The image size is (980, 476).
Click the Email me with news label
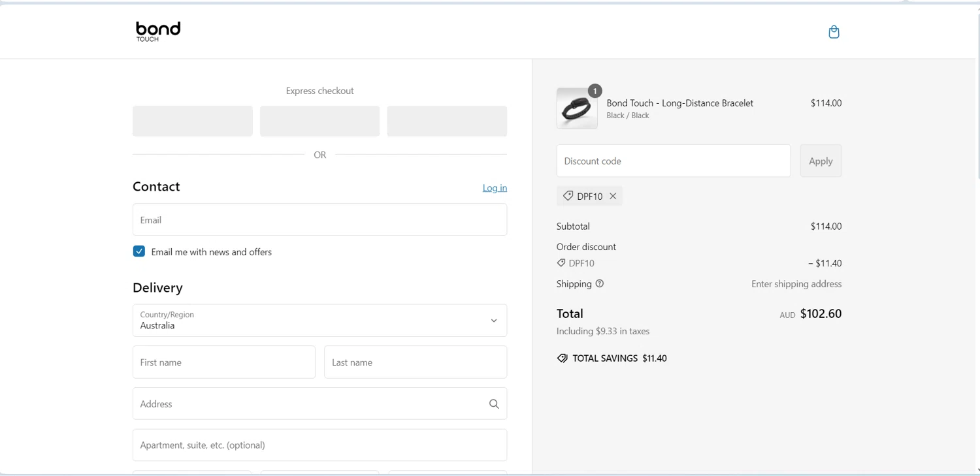tap(211, 252)
